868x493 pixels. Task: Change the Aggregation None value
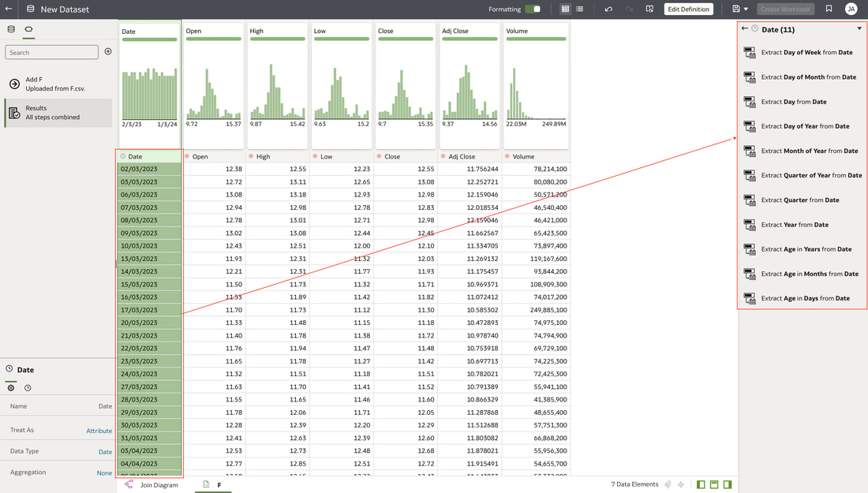(104, 472)
